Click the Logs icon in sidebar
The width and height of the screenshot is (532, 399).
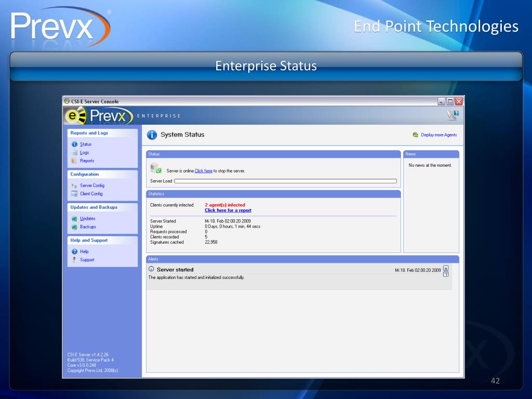tap(75, 153)
